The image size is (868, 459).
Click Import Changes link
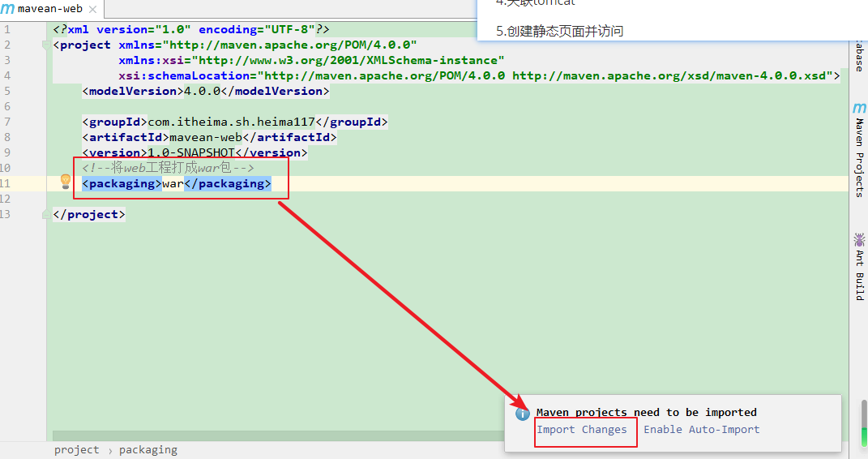coord(581,429)
